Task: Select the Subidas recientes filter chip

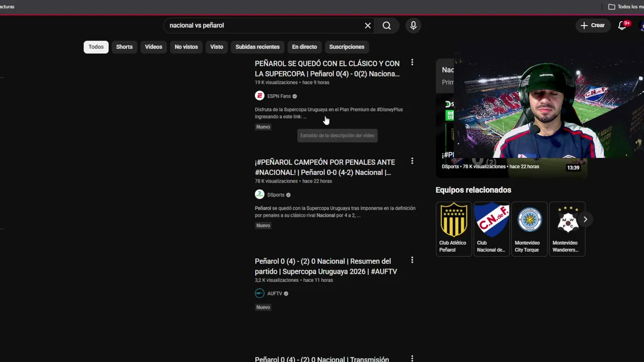Action: 258,47
